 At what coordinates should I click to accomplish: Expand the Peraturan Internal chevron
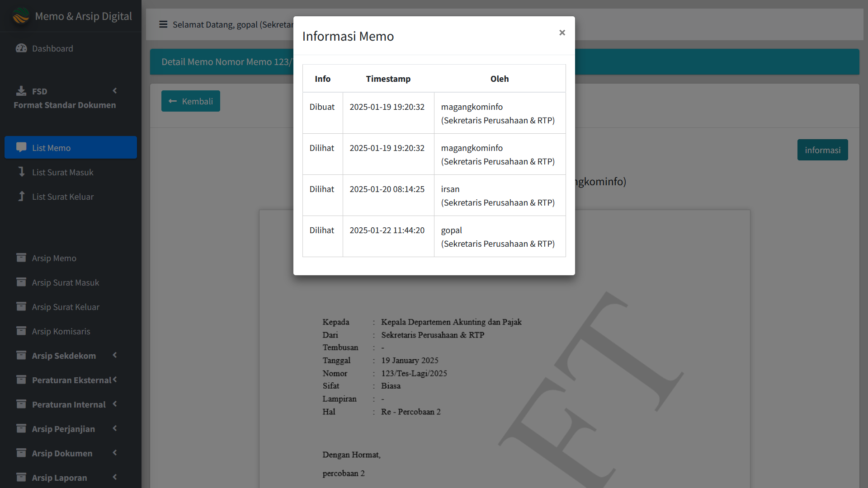(115, 404)
